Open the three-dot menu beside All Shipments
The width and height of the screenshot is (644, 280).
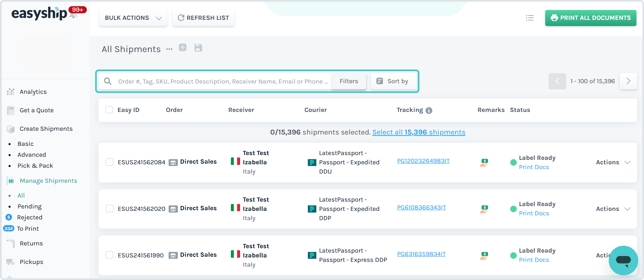(169, 49)
